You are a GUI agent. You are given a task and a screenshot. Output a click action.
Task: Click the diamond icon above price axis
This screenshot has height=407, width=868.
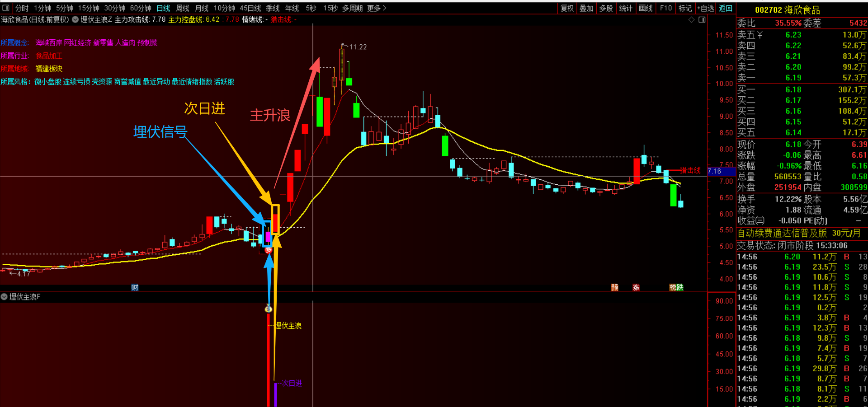coord(691,19)
